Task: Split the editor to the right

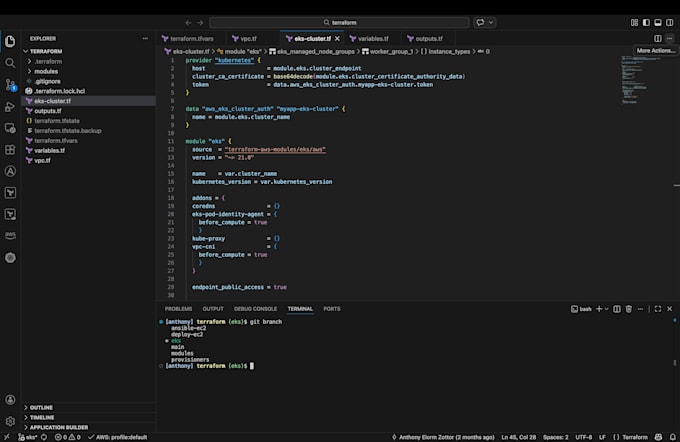Action: [658, 39]
